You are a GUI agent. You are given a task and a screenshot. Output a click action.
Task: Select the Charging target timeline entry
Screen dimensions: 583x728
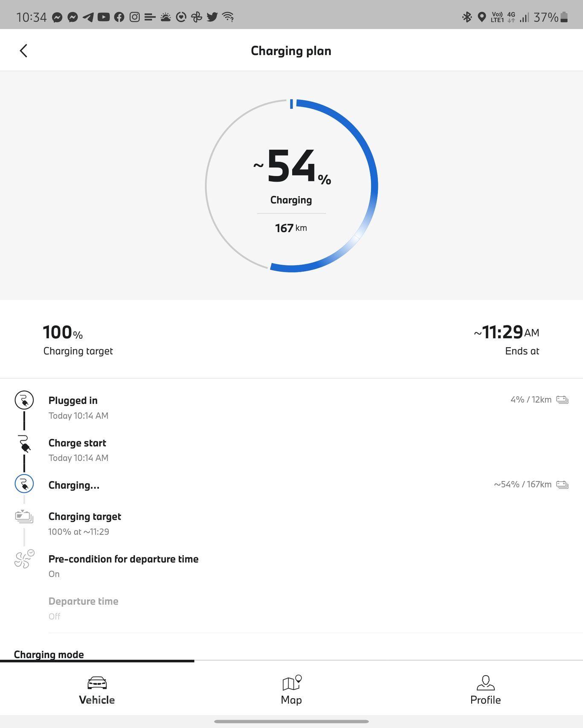(x=85, y=523)
